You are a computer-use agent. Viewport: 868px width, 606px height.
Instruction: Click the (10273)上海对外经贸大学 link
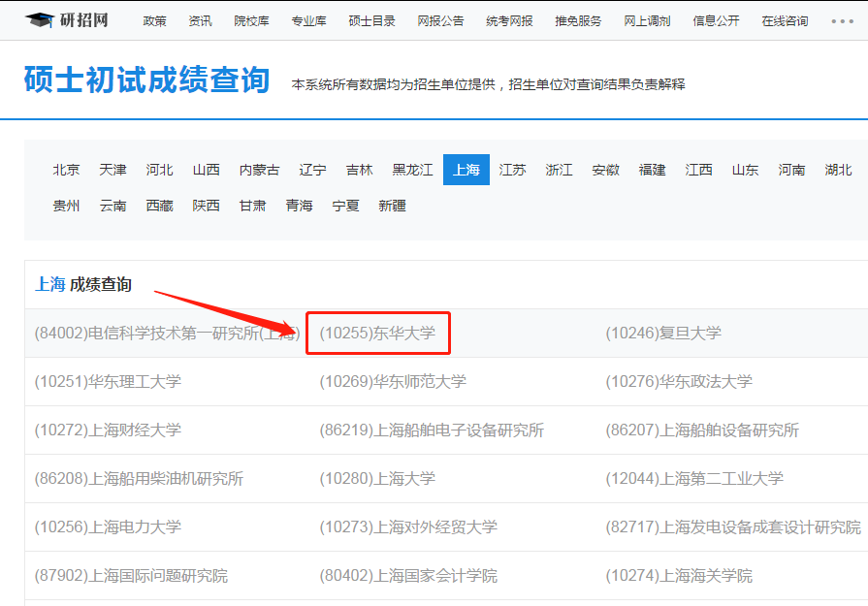pyautogui.click(x=408, y=527)
